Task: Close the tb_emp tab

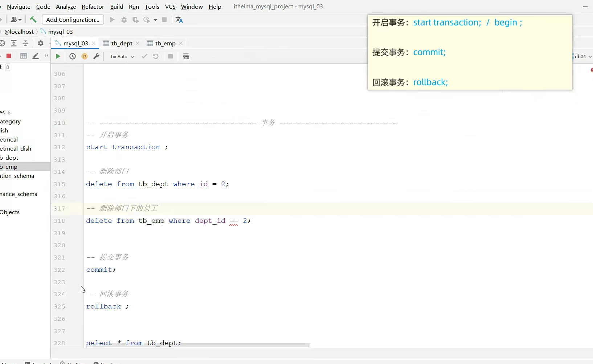Action: [181, 43]
